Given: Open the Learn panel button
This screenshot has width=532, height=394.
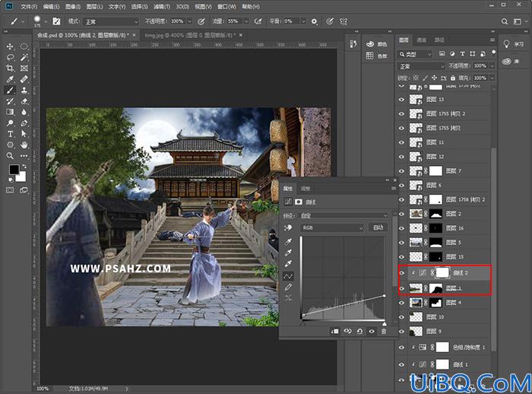Looking at the screenshot, I should coord(513,44).
